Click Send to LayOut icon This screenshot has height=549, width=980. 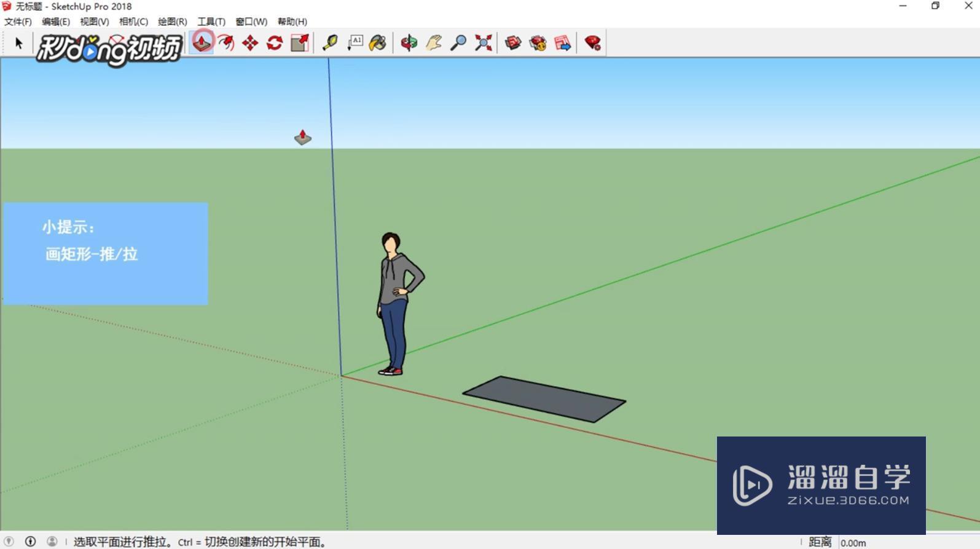[x=562, y=42]
